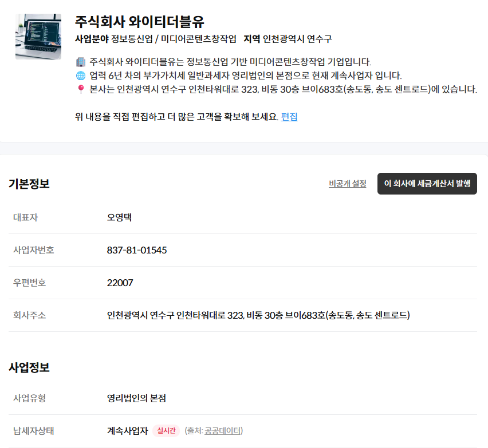
Task: Click the 영리법인의 본점 business type value
Action: click(x=136, y=398)
